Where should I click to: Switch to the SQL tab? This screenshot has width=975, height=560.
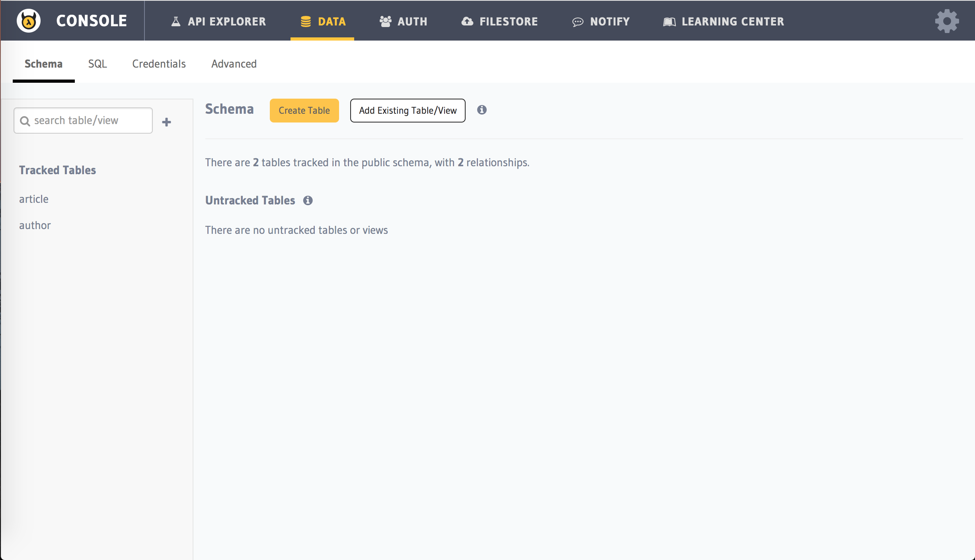coord(97,64)
